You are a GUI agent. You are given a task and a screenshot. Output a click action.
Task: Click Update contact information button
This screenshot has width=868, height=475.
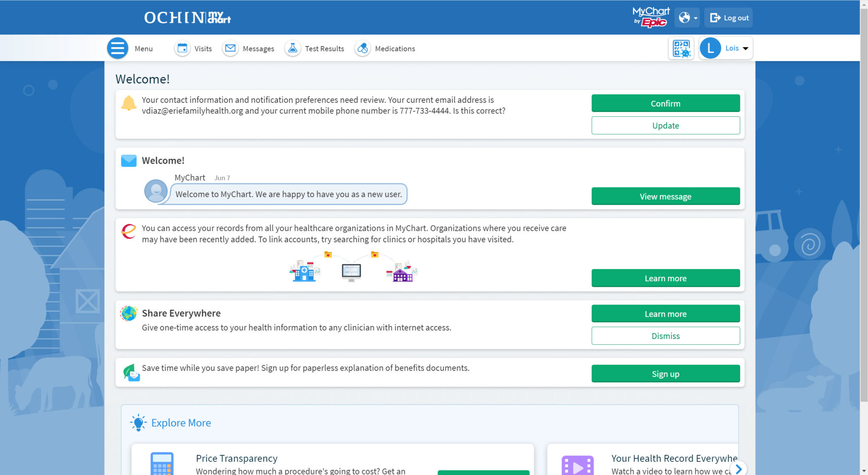pos(665,126)
